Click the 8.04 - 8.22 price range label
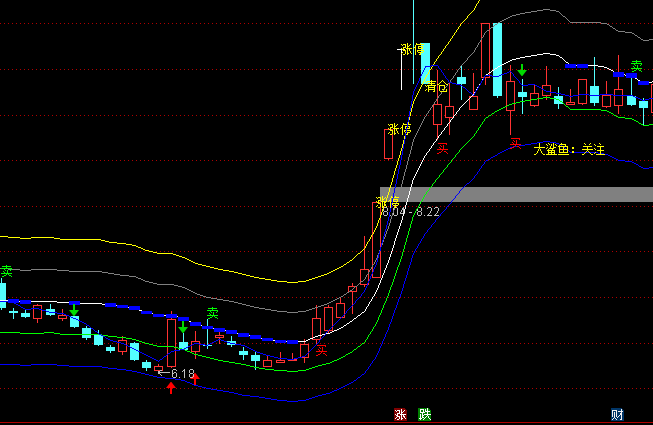Screen dimensions: 653x425 tap(411, 211)
